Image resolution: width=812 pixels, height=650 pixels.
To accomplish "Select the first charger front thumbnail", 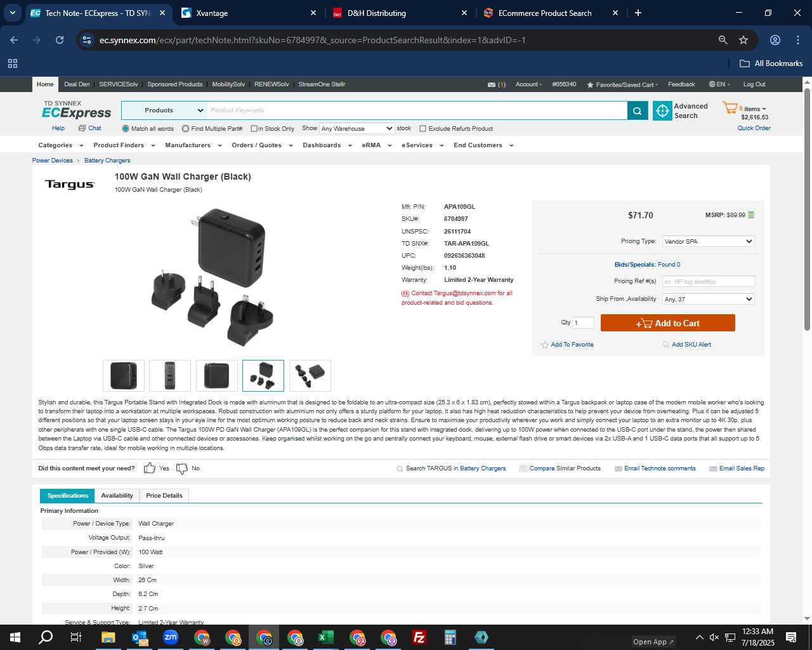I will tap(124, 376).
